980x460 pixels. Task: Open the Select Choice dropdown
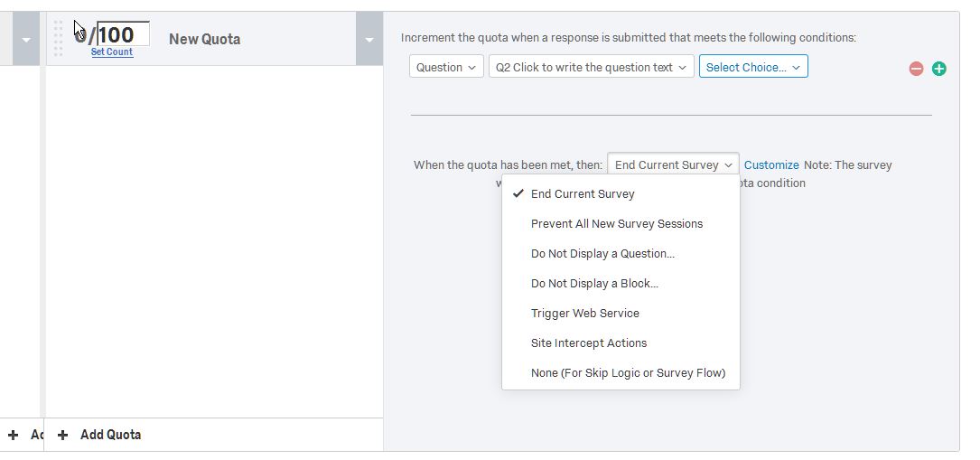752,67
